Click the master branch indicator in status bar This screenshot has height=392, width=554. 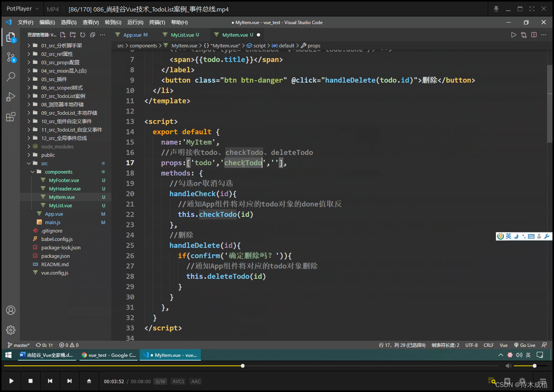[x=18, y=345]
